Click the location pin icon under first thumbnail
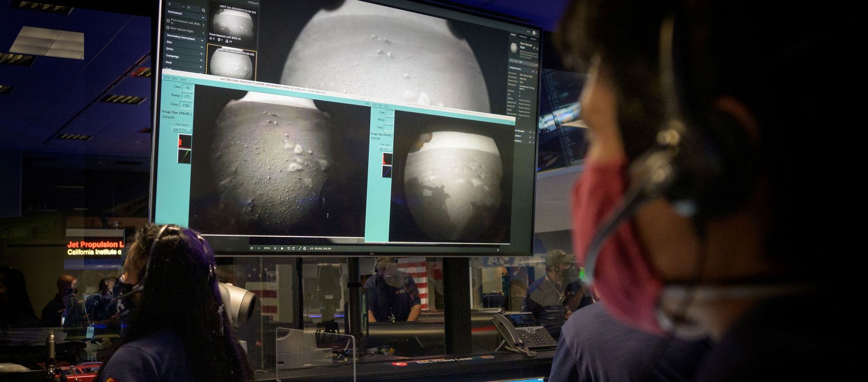The height and width of the screenshot is (382, 868). pyautogui.click(x=219, y=39)
